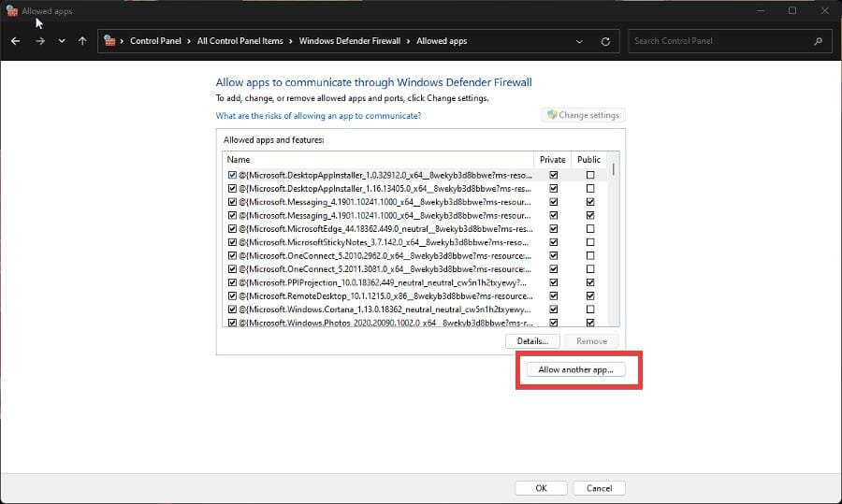This screenshot has width=842, height=504.
Task: Uncheck Public for PPIProjection_10.0.18362.449
Action: coord(590,282)
